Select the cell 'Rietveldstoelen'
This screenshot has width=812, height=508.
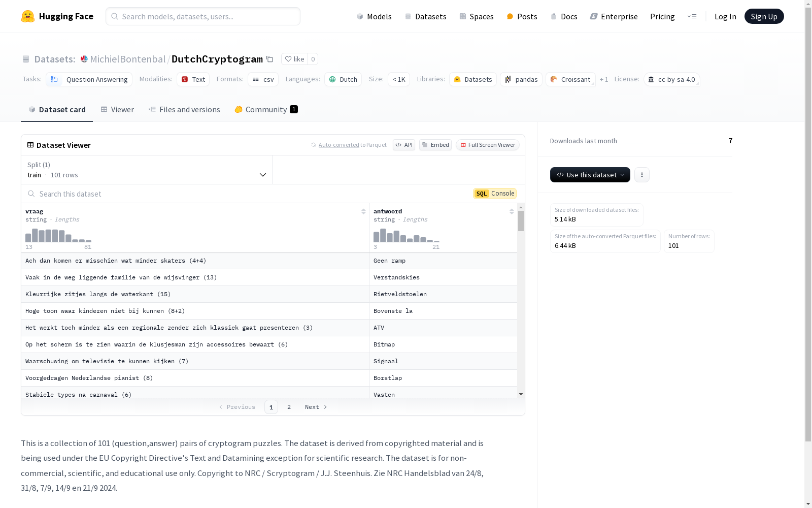click(443, 294)
